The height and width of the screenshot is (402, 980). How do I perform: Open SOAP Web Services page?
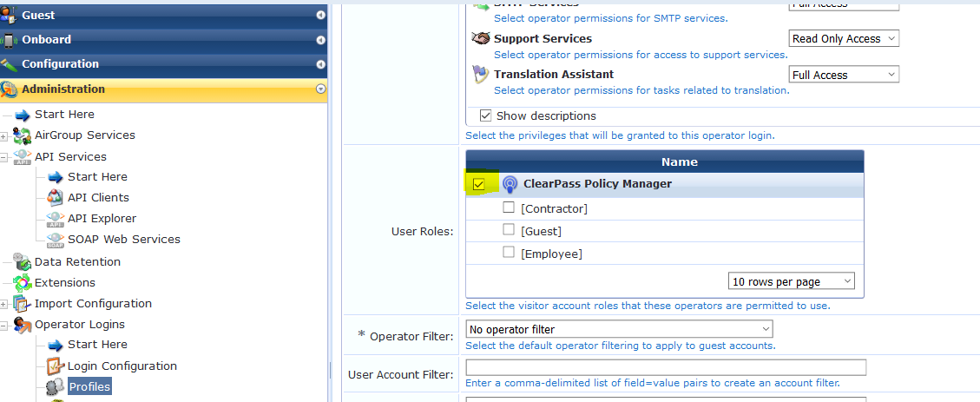[124, 240]
